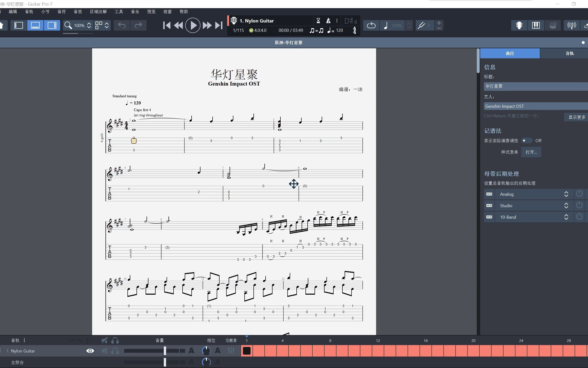Mute the Nylon Guitar track

point(105,351)
